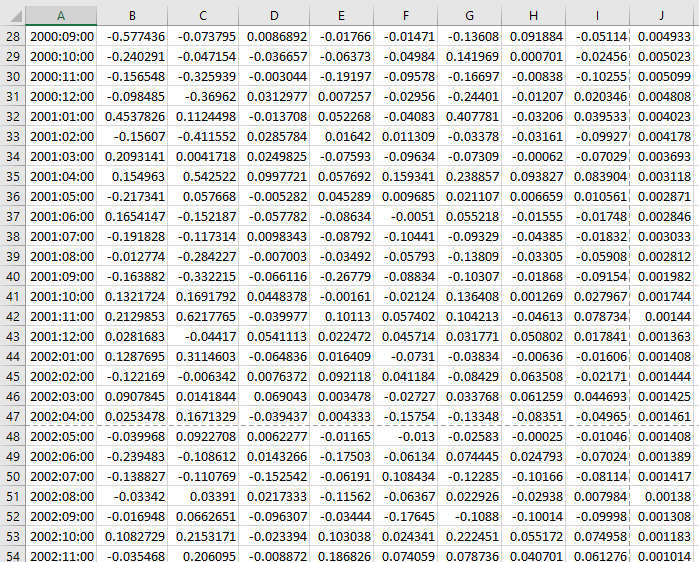Select cell containing -0.411552
This screenshot has width=699, height=562.
click(x=203, y=136)
